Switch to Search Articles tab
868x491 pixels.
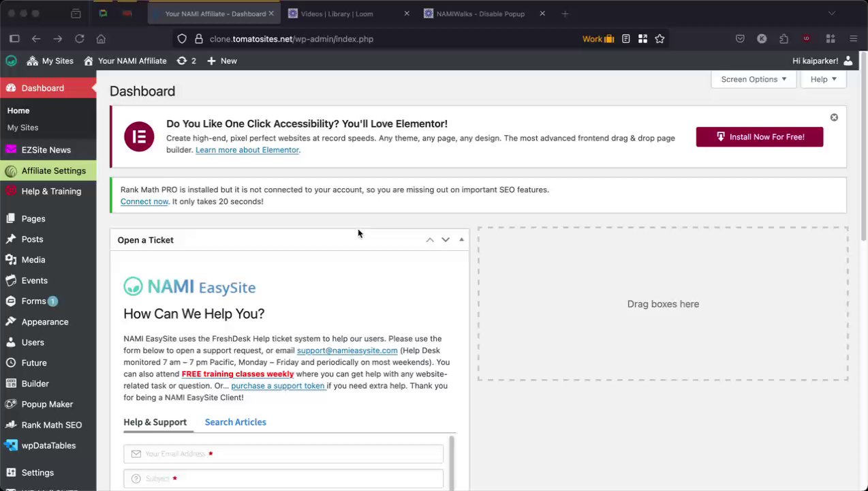pos(236,422)
